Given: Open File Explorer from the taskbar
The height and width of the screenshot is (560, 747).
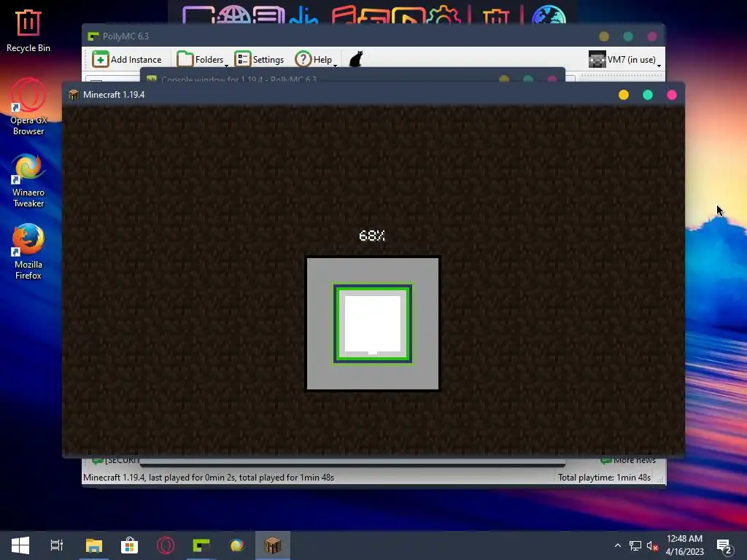Looking at the screenshot, I should 94,545.
